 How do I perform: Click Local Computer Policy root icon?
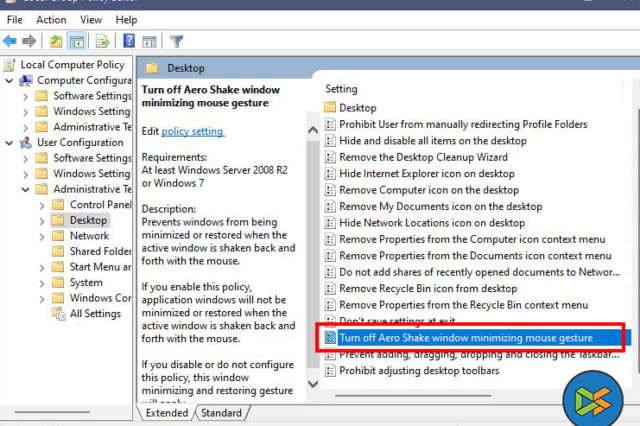coord(9,65)
